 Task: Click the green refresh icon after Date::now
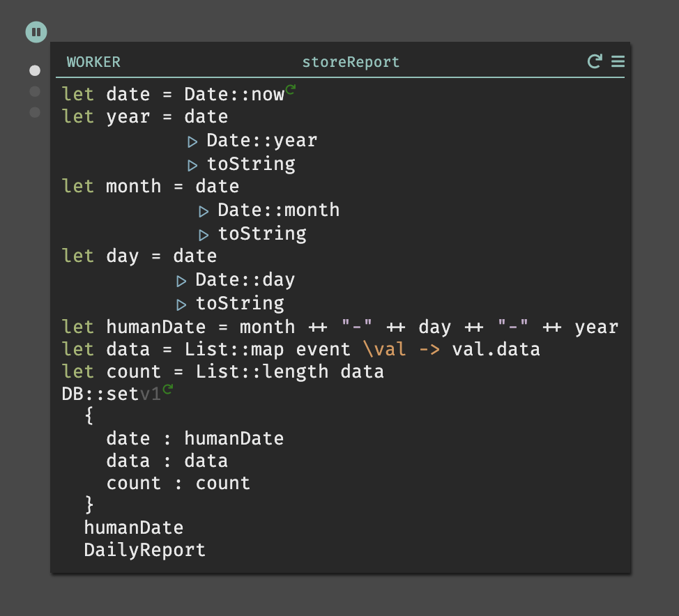[290, 89]
